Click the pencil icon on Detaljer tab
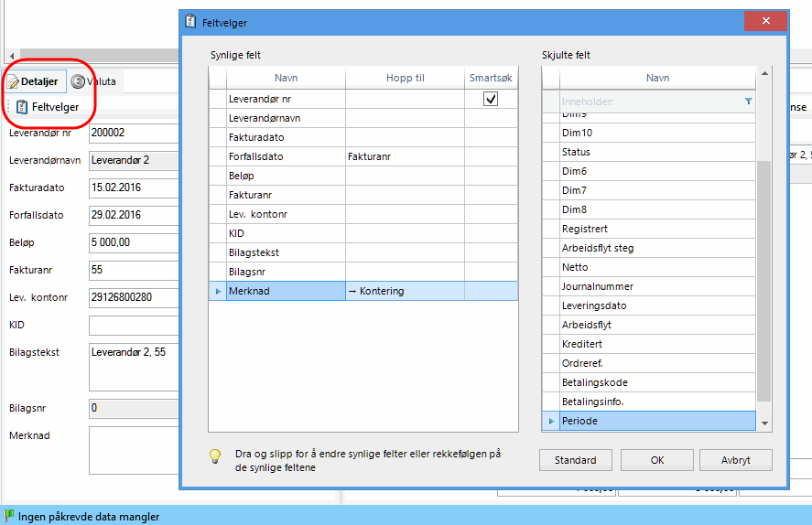This screenshot has width=812, height=525. 14,82
